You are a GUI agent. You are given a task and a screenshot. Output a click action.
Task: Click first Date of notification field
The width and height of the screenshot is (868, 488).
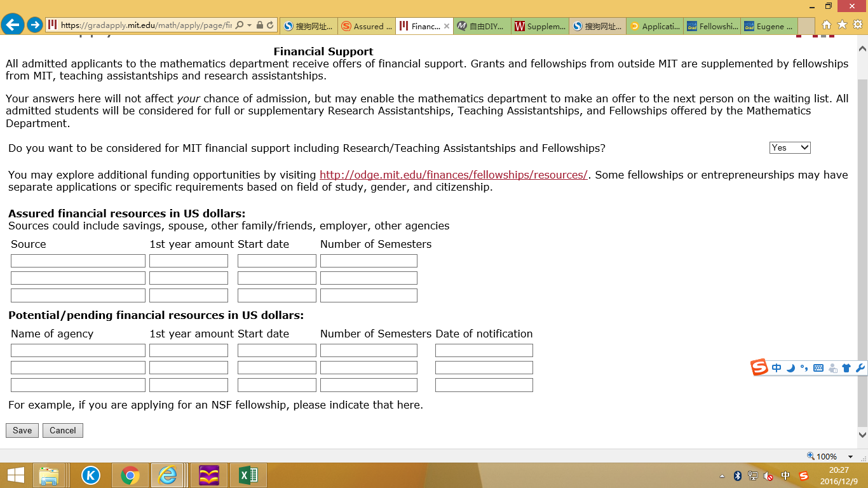[x=484, y=350]
